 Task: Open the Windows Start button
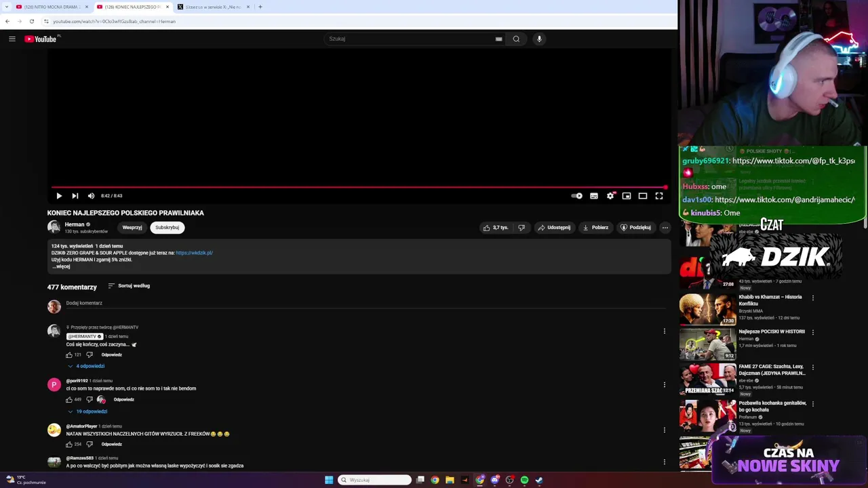click(329, 480)
